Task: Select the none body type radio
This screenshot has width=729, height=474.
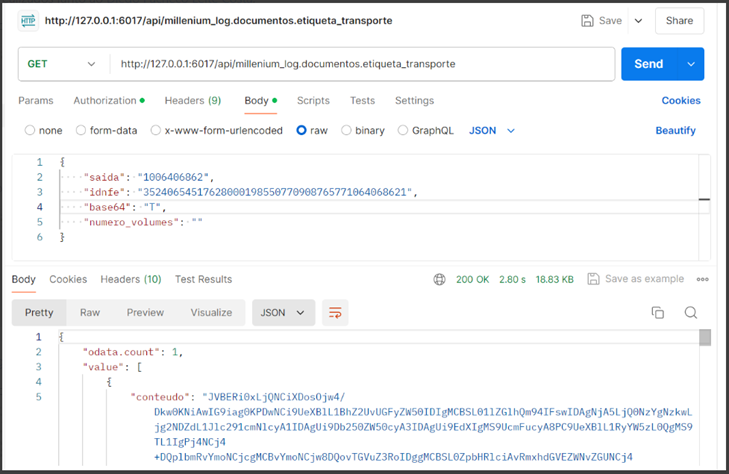Action: tap(30, 130)
